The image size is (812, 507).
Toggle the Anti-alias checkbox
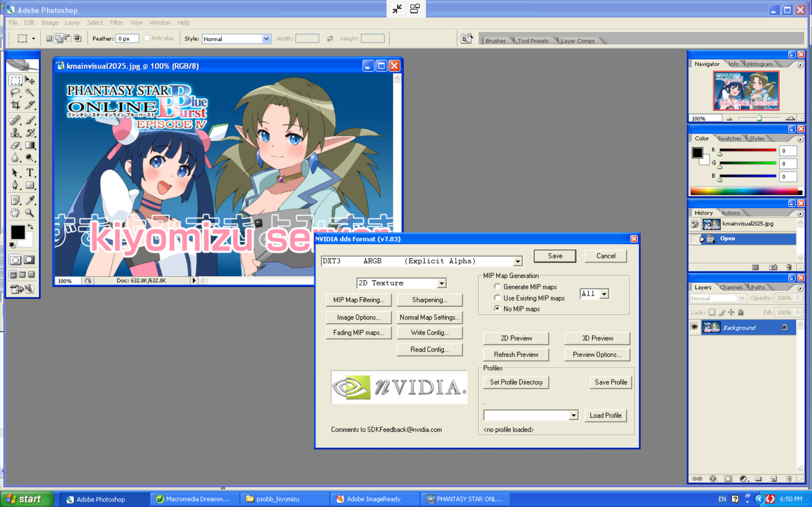pos(147,38)
